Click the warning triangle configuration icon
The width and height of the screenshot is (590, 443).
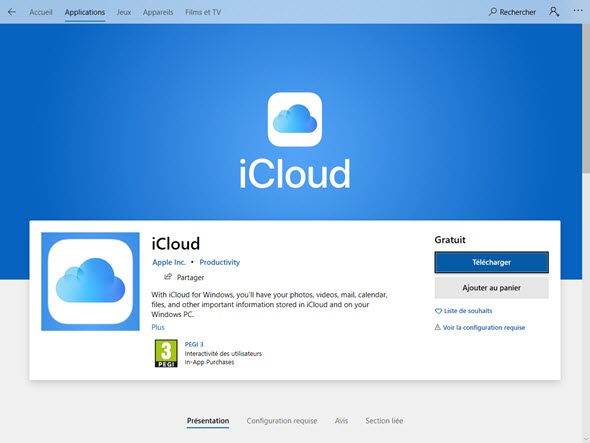tap(438, 327)
